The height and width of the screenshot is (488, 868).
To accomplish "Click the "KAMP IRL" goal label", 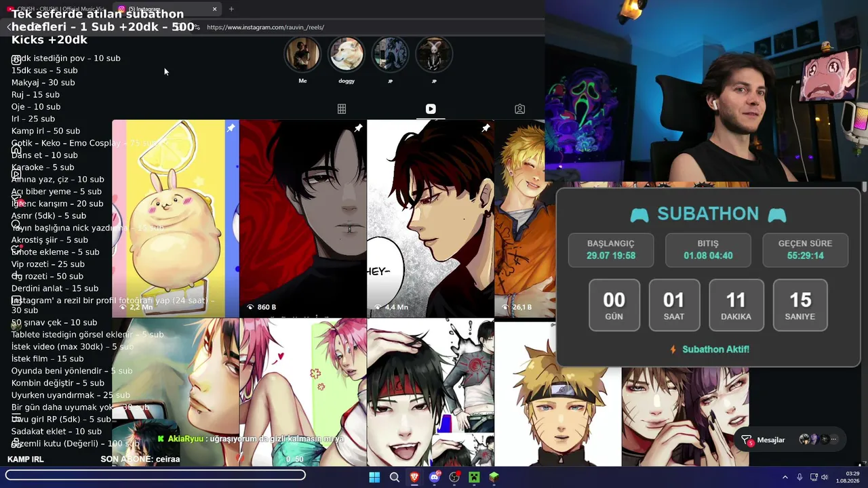I will [26, 459].
